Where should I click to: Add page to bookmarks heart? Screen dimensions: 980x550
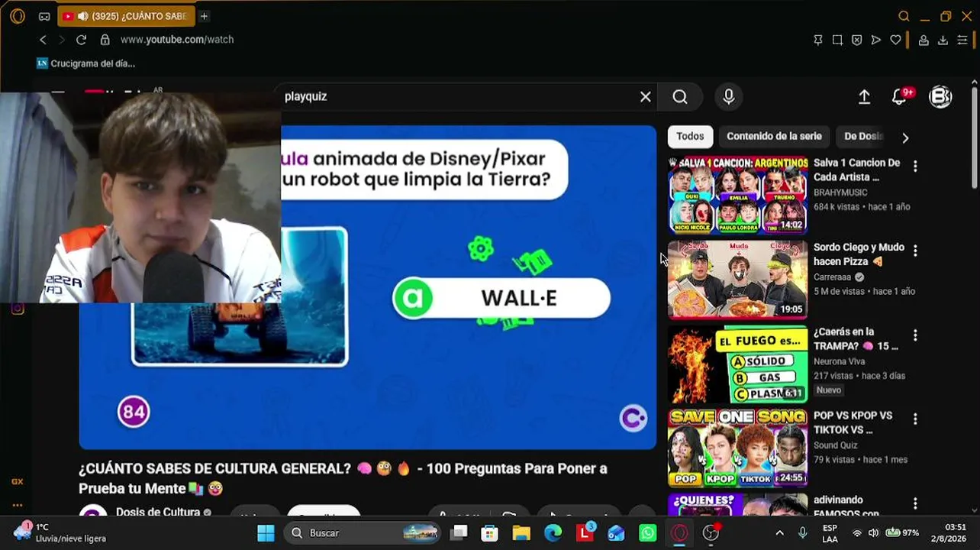pyautogui.click(x=896, y=40)
